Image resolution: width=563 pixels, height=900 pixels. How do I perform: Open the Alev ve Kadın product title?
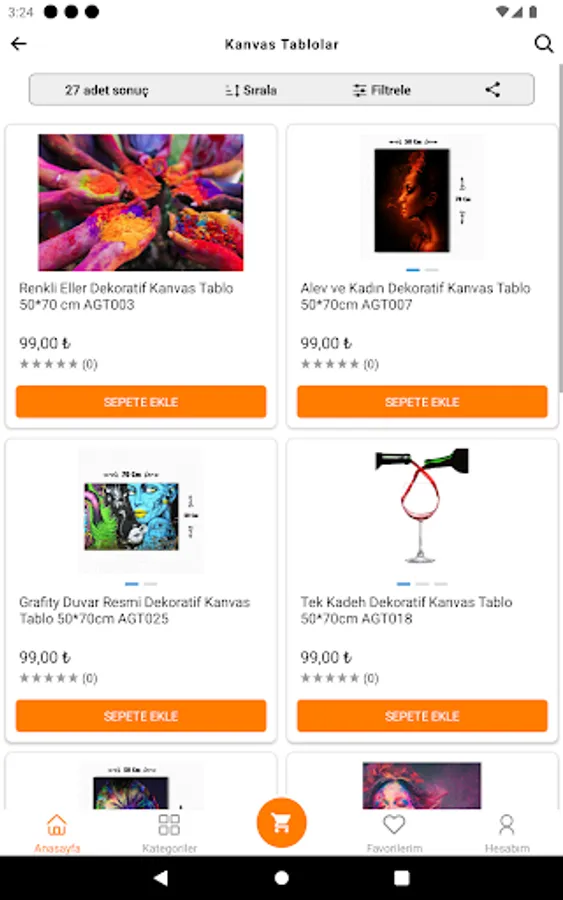416,296
